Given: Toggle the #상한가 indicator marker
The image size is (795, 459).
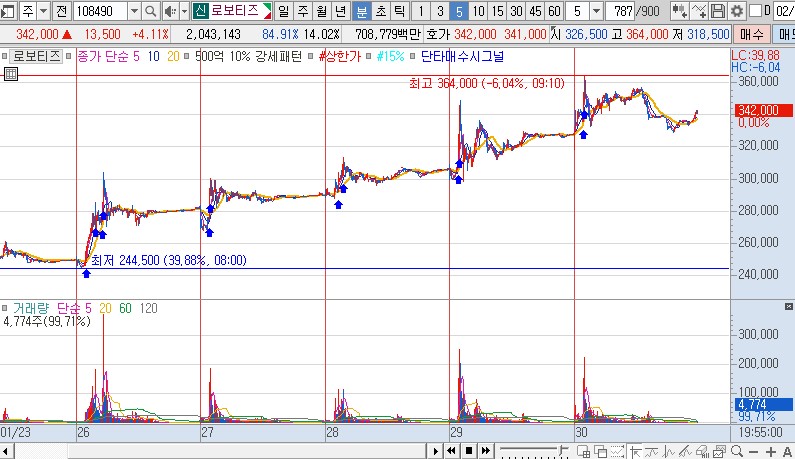Looking at the screenshot, I should click(311, 56).
